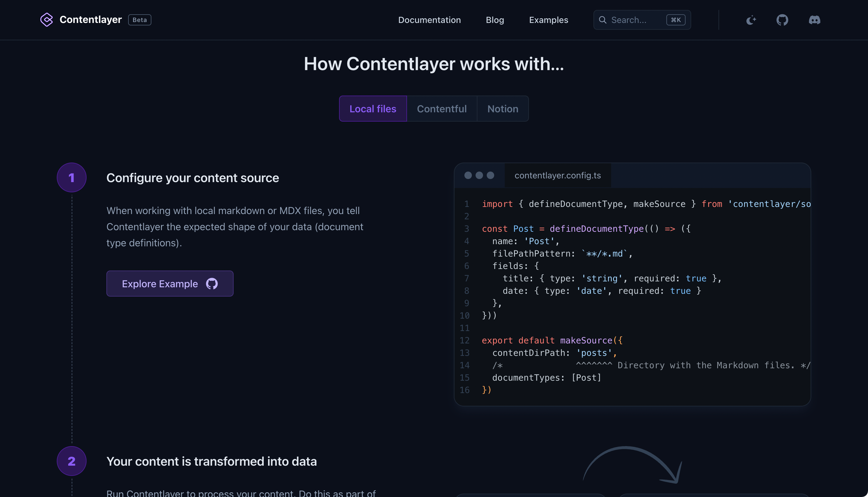Click the Explore Example button

coord(170,283)
